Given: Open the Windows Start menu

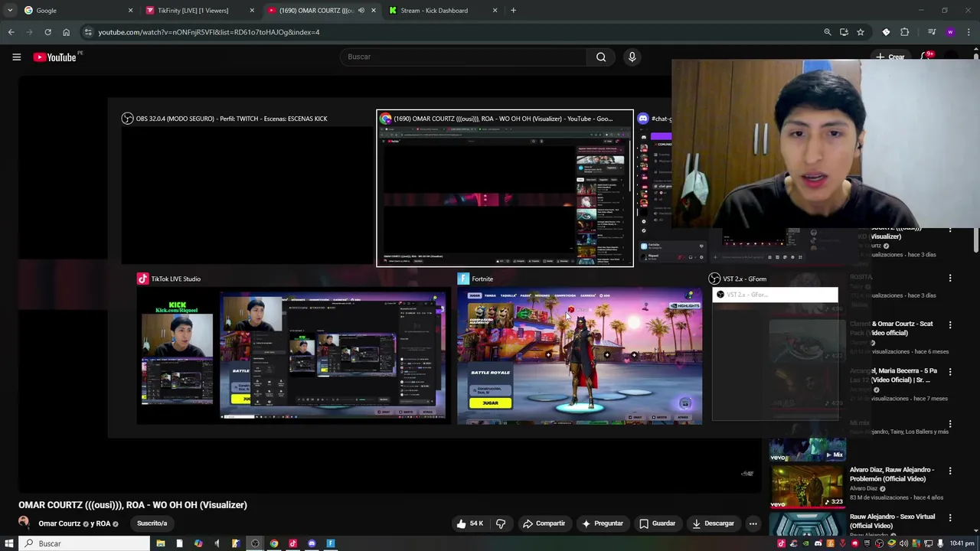Looking at the screenshot, I should [x=9, y=543].
